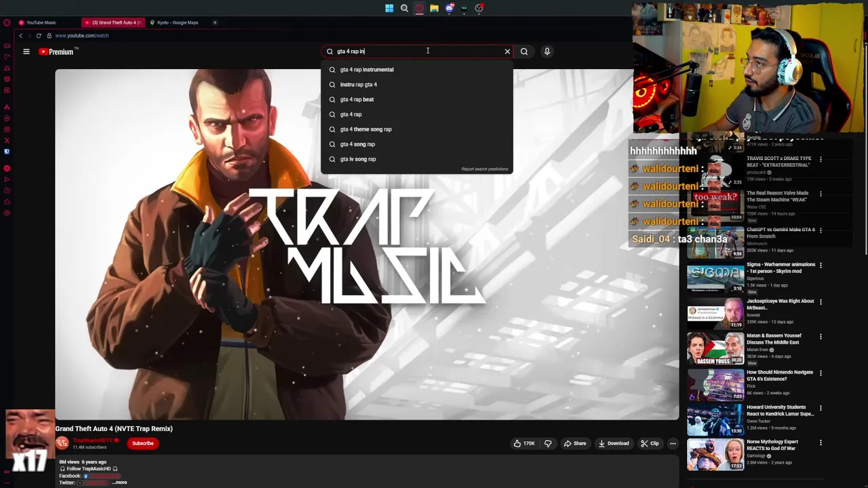Open 'Jacksepticeye Was Right About MrBeast' title
868x488 pixels.
(x=780, y=304)
